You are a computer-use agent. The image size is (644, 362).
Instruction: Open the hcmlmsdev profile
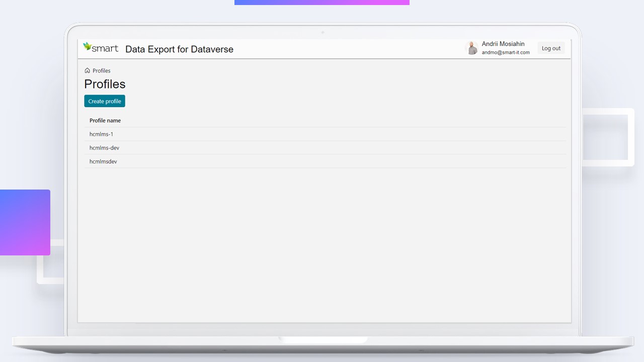click(x=103, y=161)
